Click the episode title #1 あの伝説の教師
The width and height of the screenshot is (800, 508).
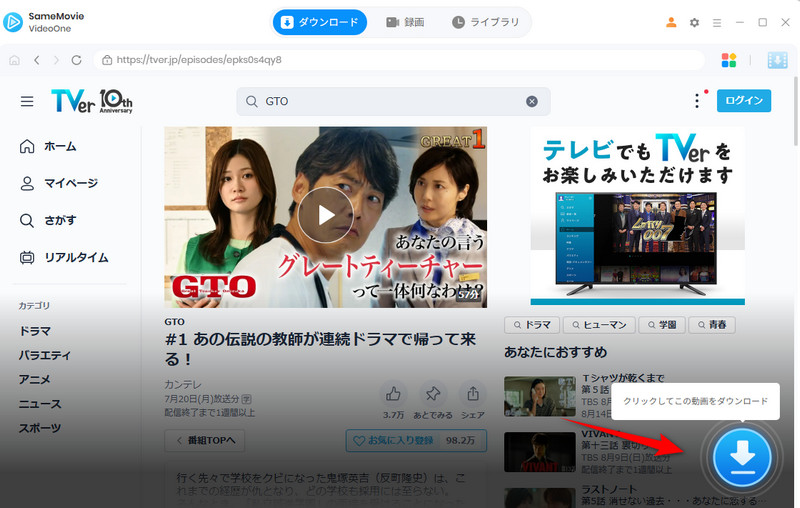click(320, 349)
